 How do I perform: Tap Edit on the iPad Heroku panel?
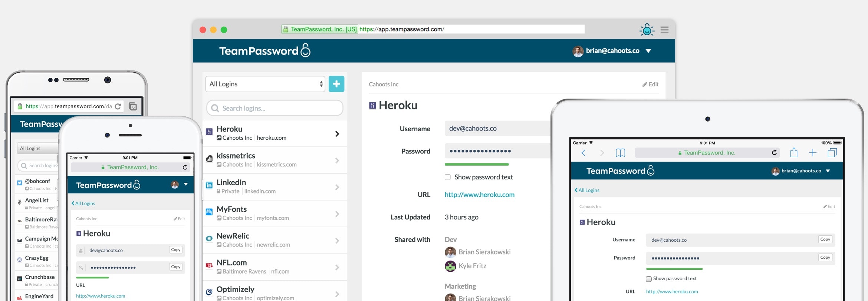(829, 206)
